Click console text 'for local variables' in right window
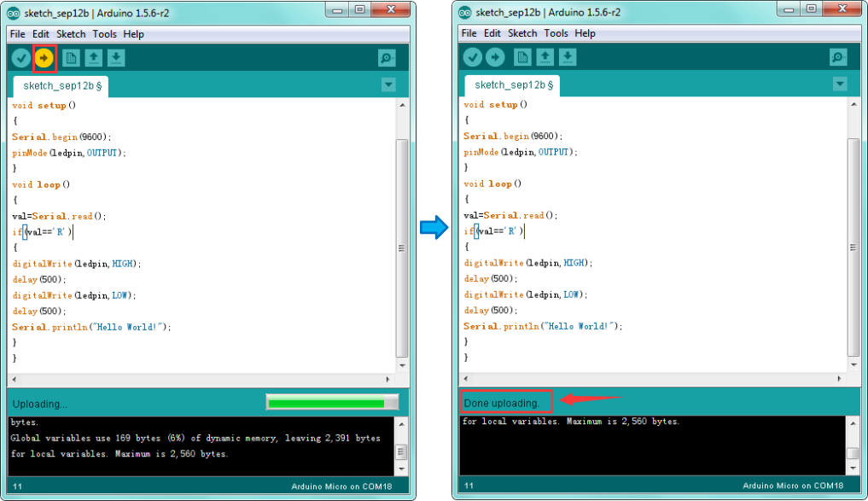 coord(571,422)
